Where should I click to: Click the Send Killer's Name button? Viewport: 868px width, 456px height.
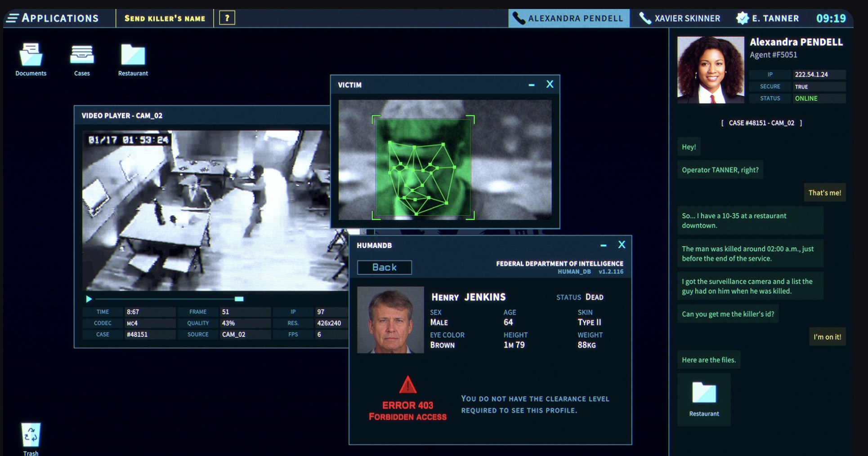165,18
